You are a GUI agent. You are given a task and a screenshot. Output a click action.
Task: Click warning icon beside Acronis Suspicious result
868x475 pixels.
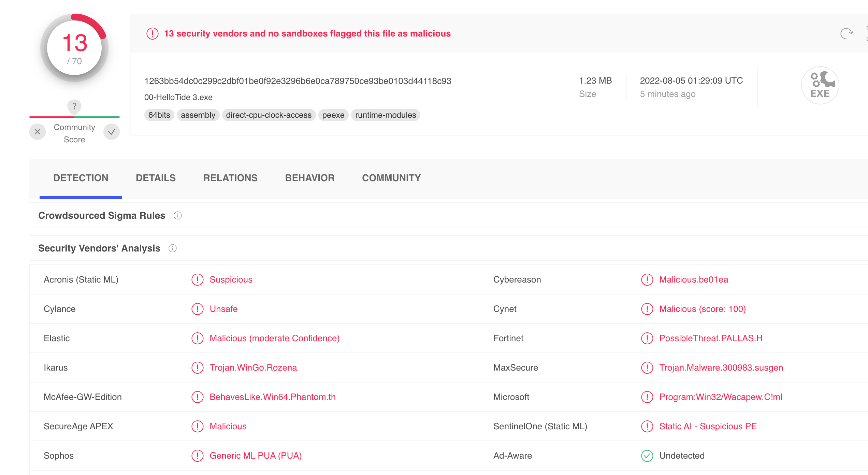[x=197, y=279]
